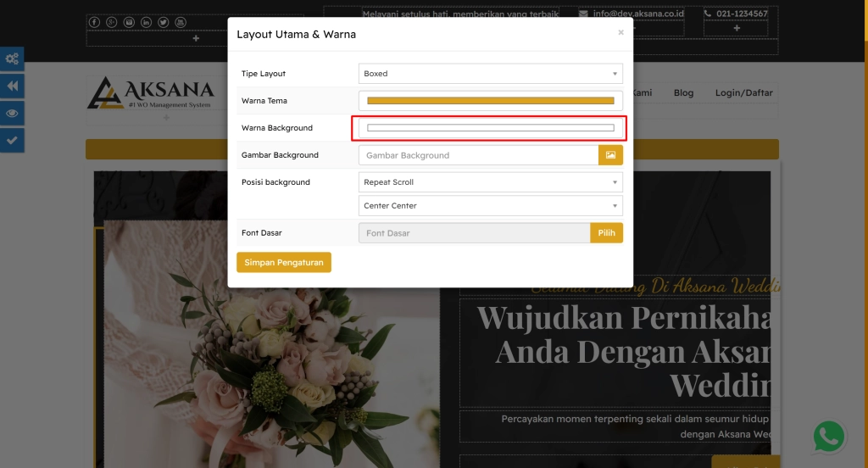Click the 021-1234567 phone number
Viewport: 868px width, 468px height.
tap(742, 14)
